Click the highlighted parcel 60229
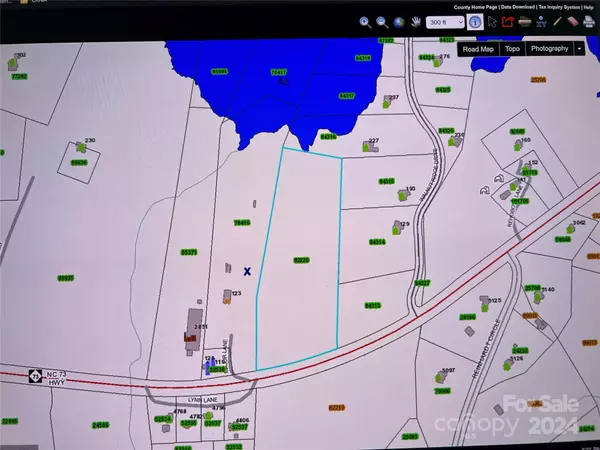The image size is (600, 450). point(300,260)
